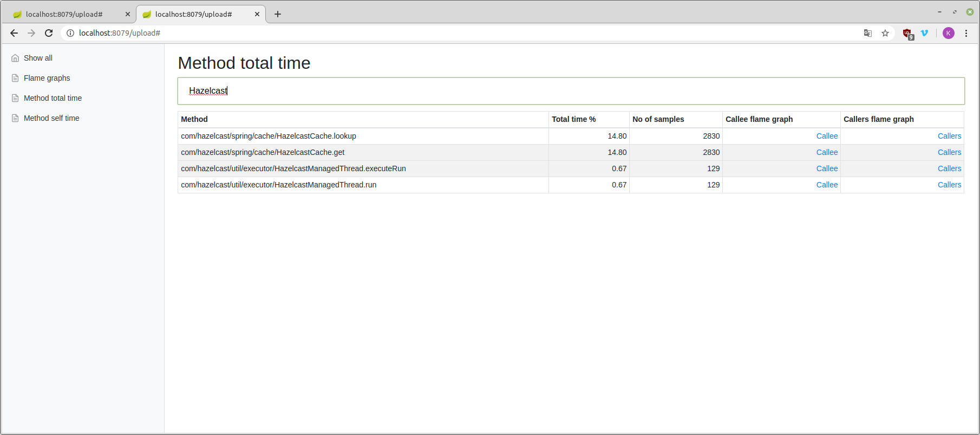Click the home icon beside Show all
Image resolution: width=980 pixels, height=435 pixels.
(15, 58)
